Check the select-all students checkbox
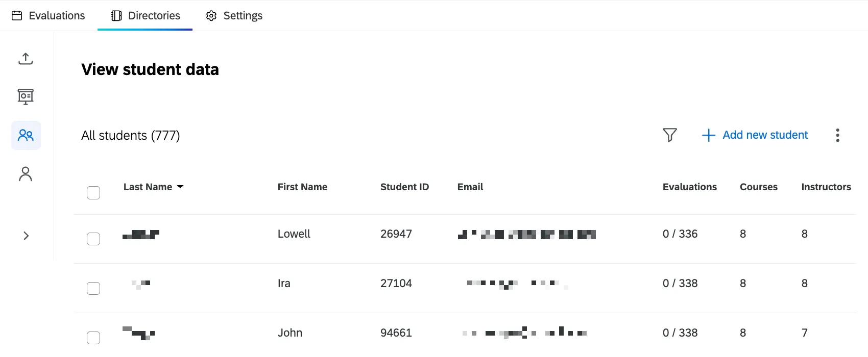Screen dimensions: 868x357 click(93, 193)
